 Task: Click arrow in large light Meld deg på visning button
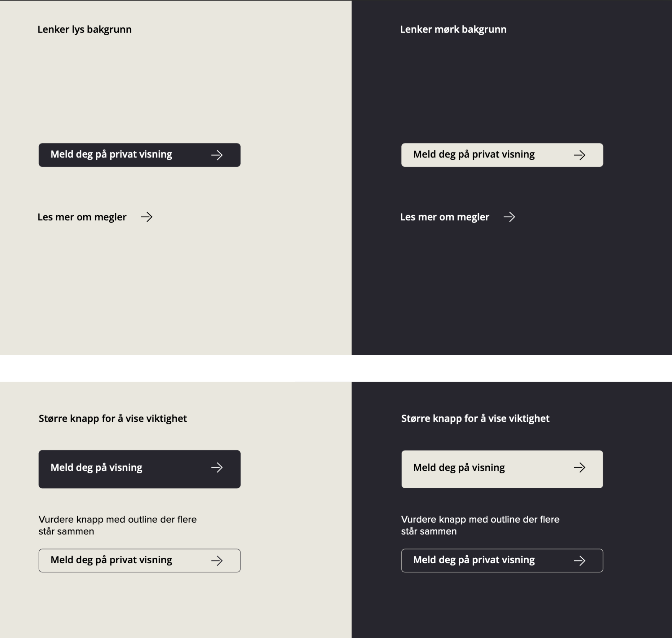point(580,468)
